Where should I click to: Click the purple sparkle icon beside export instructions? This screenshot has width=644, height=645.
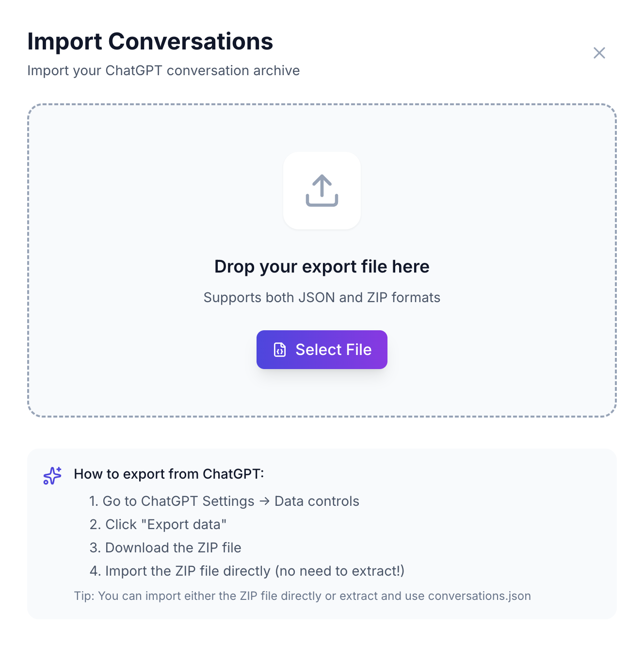point(51,476)
